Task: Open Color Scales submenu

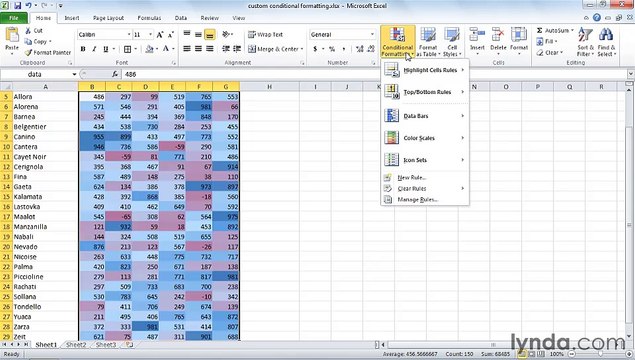Action: (x=425, y=138)
